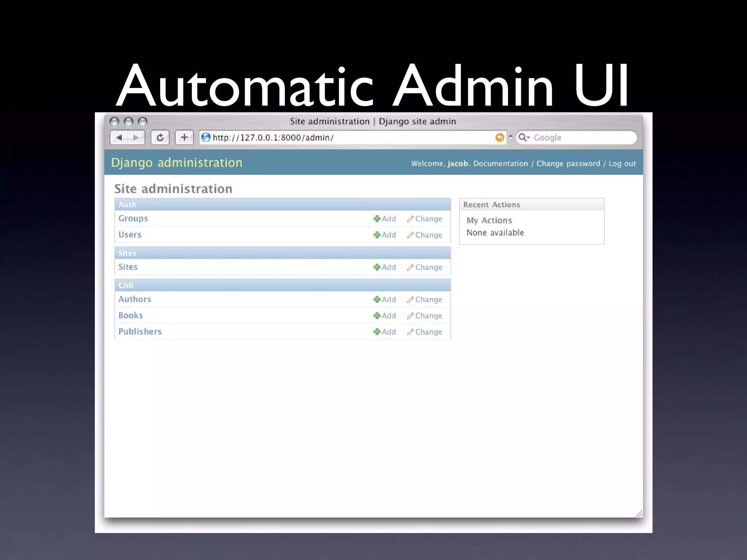Screen dimensions: 747x560
Task: Click the green plus icon for Groups
Action: click(x=377, y=219)
